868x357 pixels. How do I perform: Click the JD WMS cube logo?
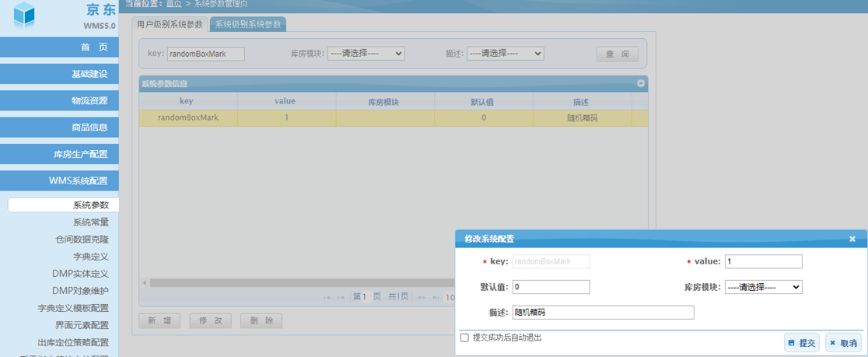tap(25, 16)
